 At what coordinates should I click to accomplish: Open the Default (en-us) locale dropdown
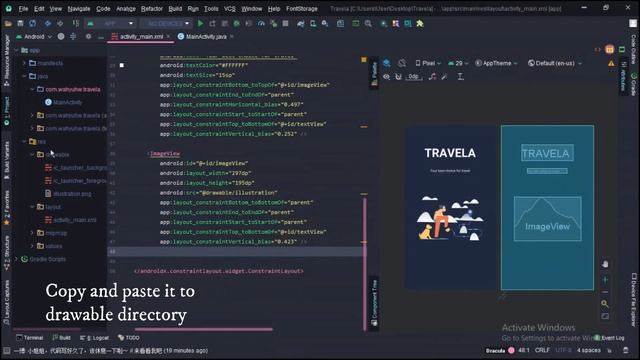555,63
